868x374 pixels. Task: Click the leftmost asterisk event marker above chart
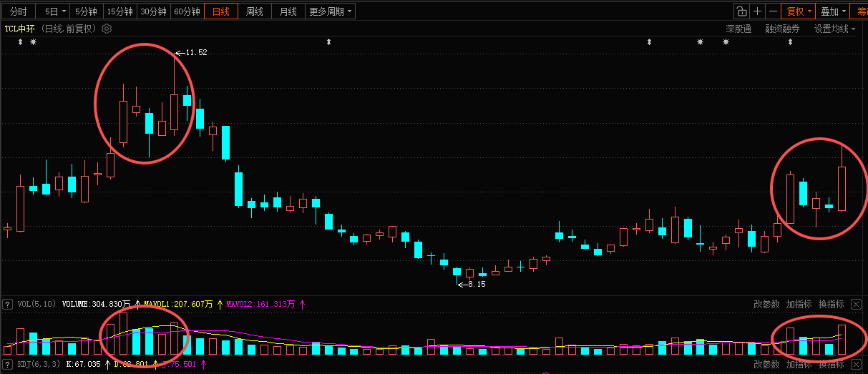[33, 42]
